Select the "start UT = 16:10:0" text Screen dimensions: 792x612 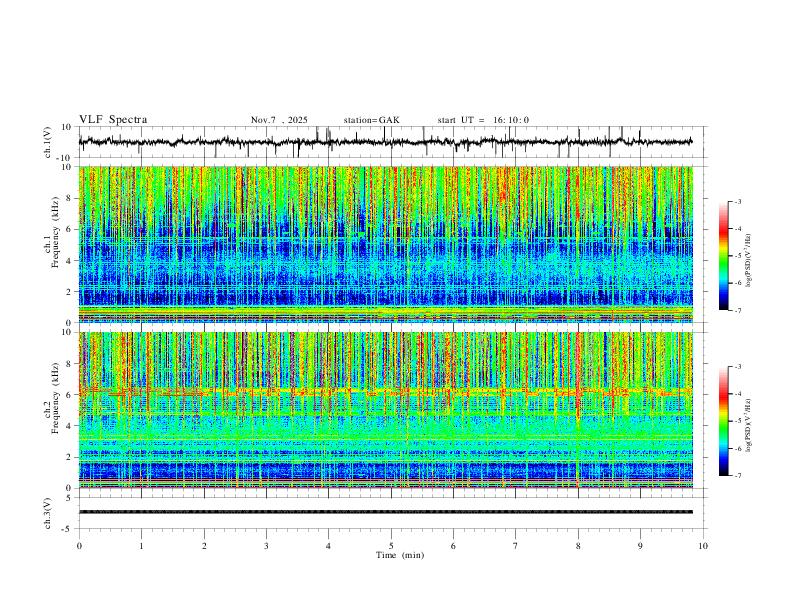(483, 120)
